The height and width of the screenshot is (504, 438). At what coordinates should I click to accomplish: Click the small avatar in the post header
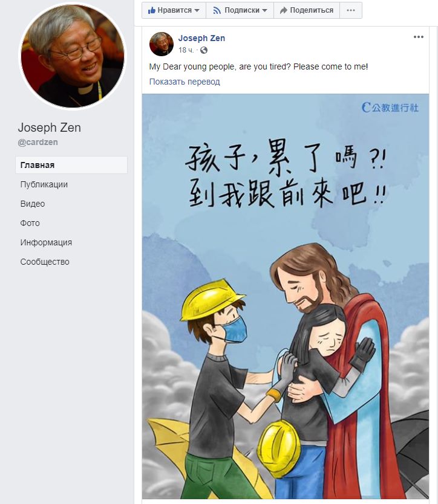click(x=162, y=44)
